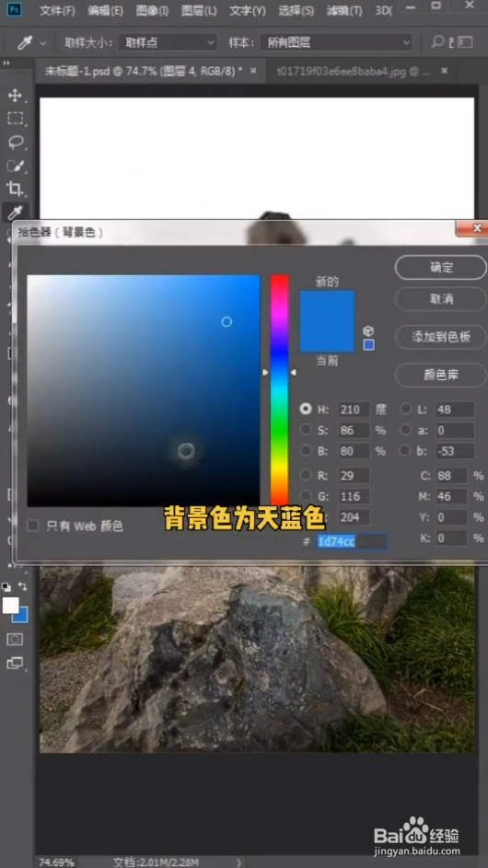Viewport: 488px width, 868px height.
Task: Expand the tool preset arrow beside the eyedropper
Action: coord(42,43)
